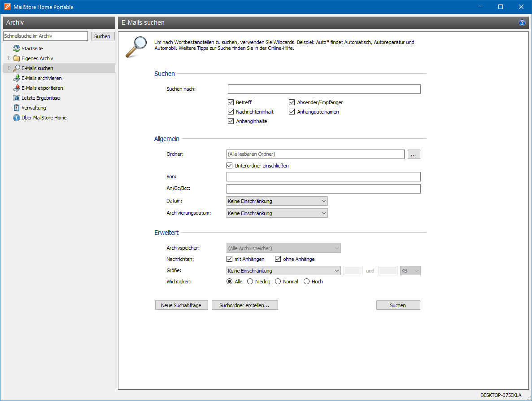Click the E-Mails archivieren icon
The image size is (532, 401).
coord(17,78)
